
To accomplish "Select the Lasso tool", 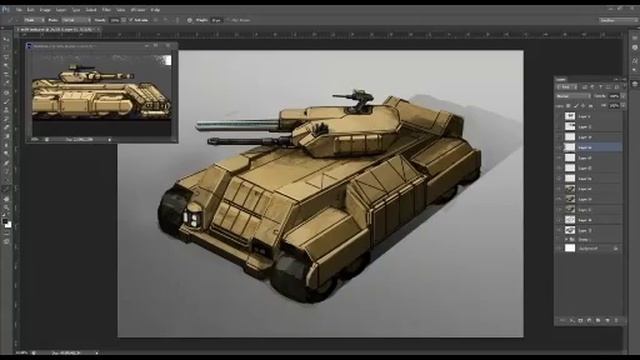I will [x=6, y=57].
